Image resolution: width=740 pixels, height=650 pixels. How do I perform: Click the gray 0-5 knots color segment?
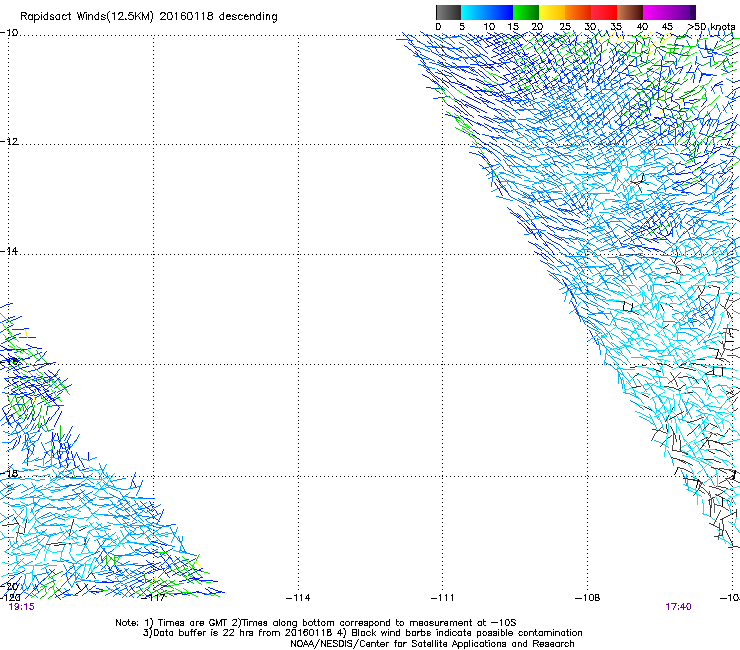448,12
